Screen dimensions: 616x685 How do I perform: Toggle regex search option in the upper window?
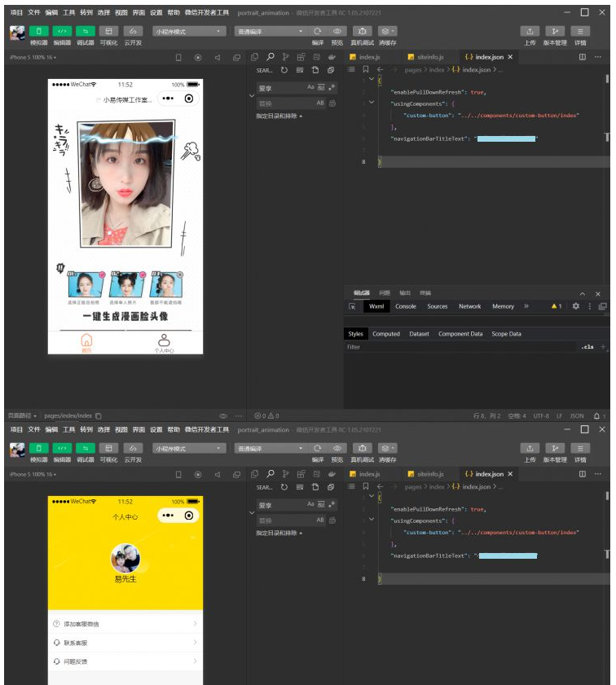(332, 87)
